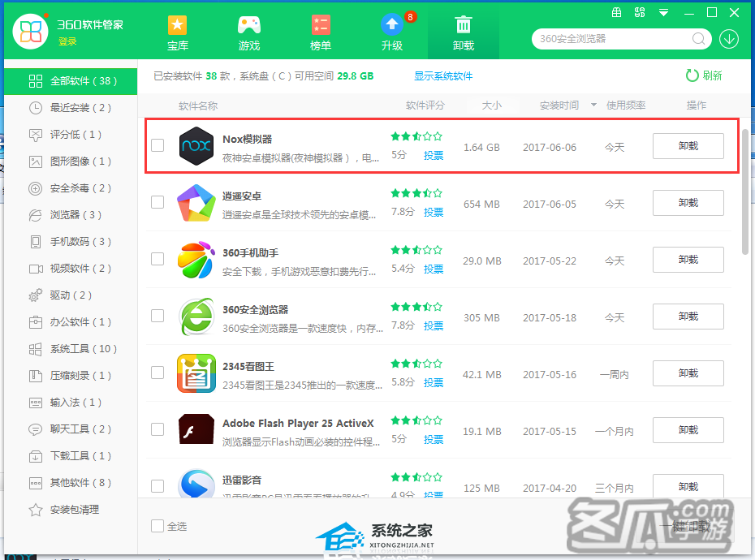The height and width of the screenshot is (560, 755).
Task: Select 手机数码 (3) category
Action: [x=71, y=242]
